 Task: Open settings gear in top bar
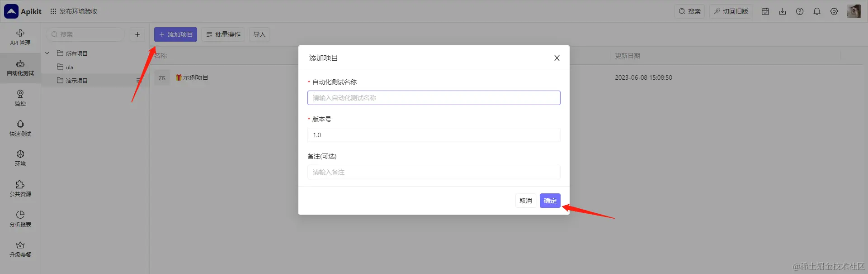pyautogui.click(x=834, y=11)
